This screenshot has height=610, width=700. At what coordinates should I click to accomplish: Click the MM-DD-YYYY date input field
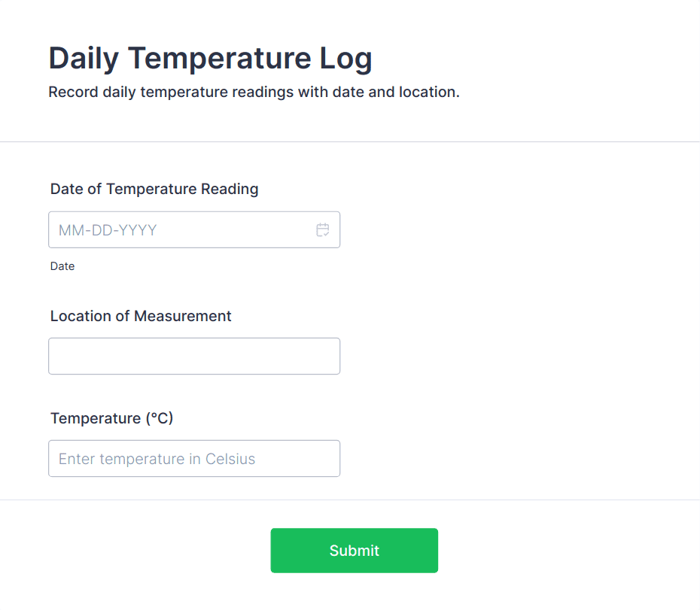pyautogui.click(x=181, y=230)
